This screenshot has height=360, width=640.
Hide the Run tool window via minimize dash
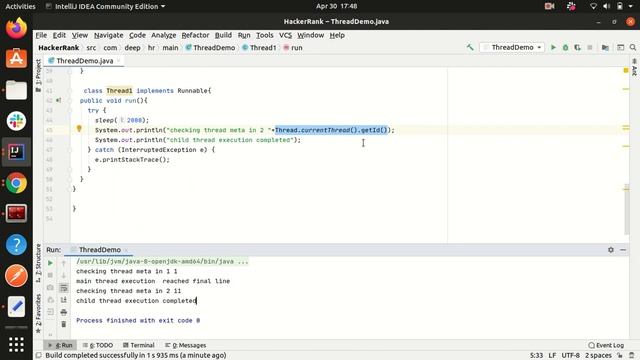coord(623,250)
